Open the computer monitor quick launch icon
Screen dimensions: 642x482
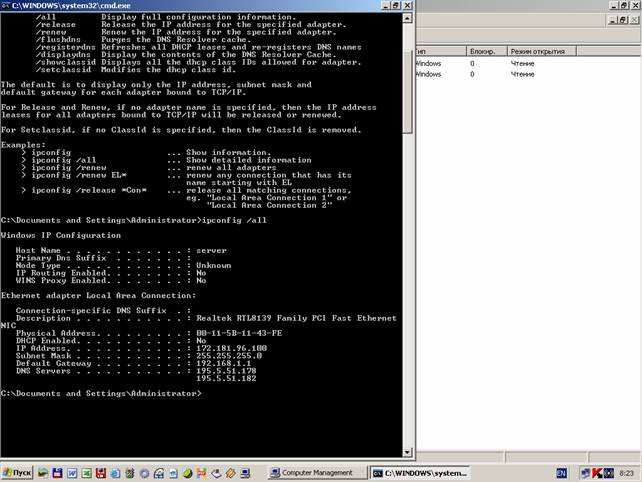click(245, 473)
